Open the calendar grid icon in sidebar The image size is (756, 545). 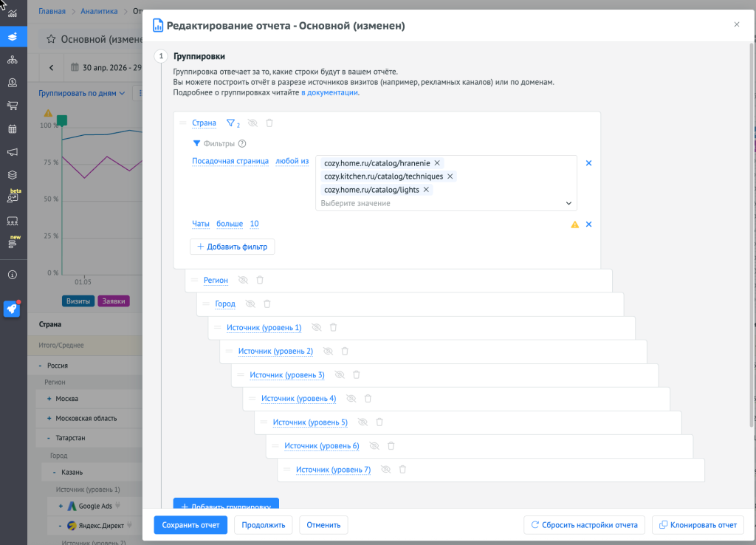(x=13, y=128)
